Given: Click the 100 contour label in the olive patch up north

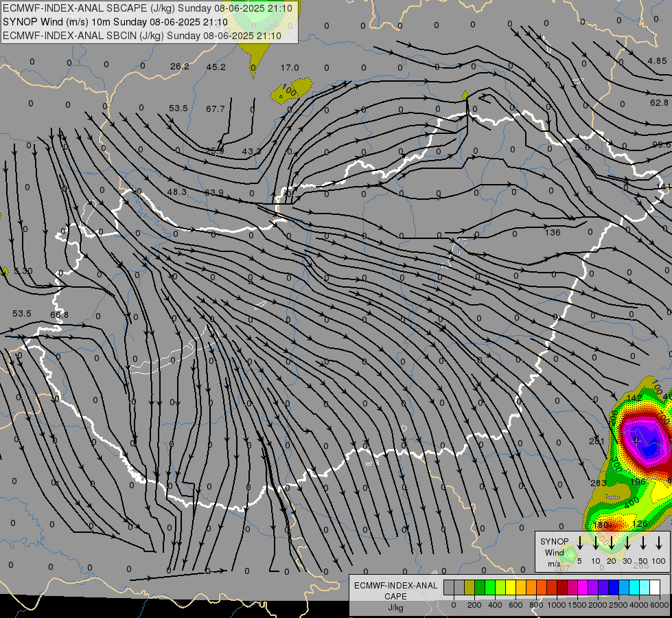Looking at the screenshot, I should [x=289, y=91].
